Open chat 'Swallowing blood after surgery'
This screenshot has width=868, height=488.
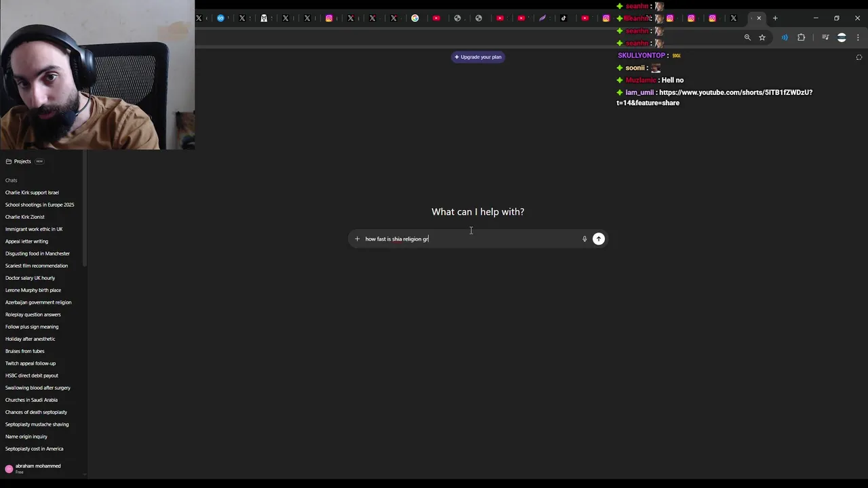click(x=38, y=388)
